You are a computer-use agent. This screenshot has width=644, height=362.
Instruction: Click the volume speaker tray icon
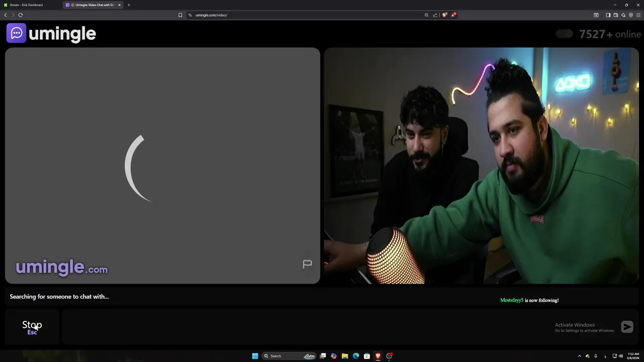pyautogui.click(x=620, y=356)
